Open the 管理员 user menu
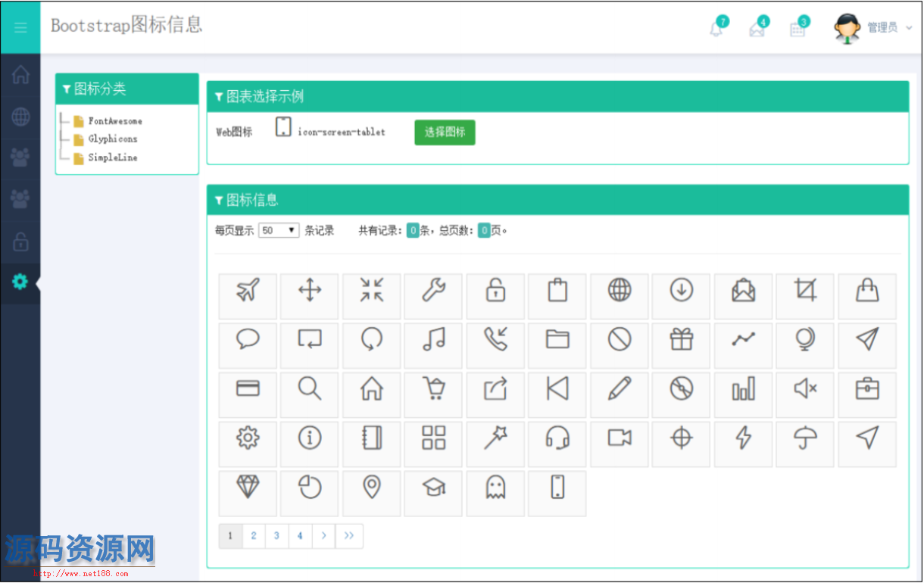Image resolution: width=924 pixels, height=583 pixels. pyautogui.click(x=873, y=27)
